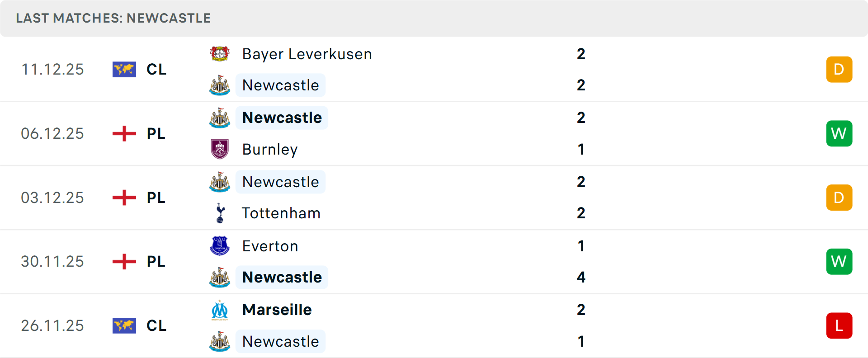Click England flag icon for 30.11.25 match
This screenshot has width=868, height=358.
pos(124,262)
